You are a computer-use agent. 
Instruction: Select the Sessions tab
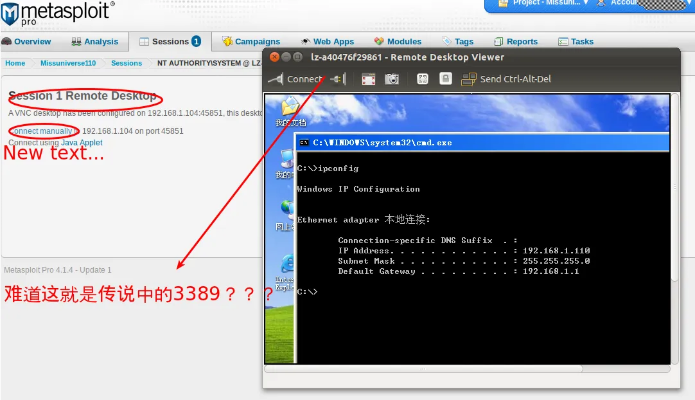tap(170, 42)
